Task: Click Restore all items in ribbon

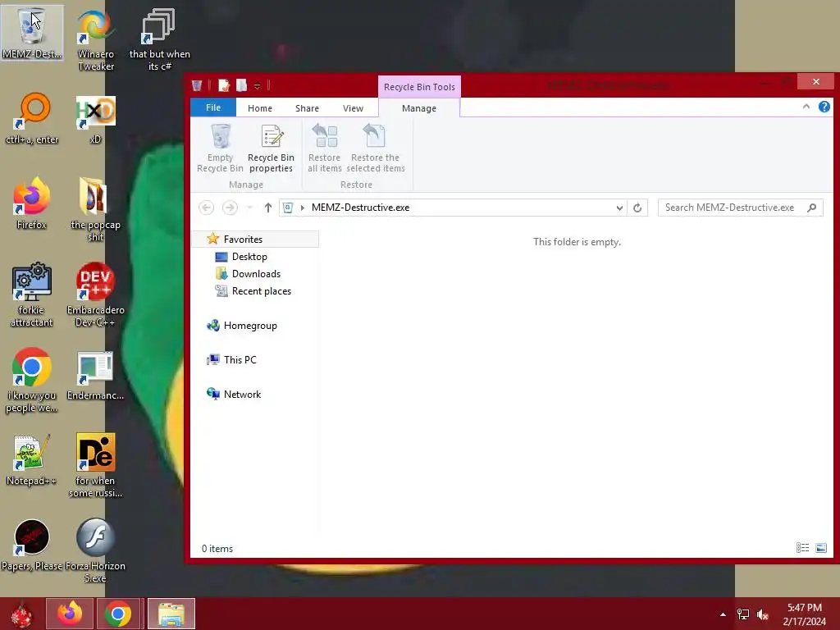Action: coord(325,148)
